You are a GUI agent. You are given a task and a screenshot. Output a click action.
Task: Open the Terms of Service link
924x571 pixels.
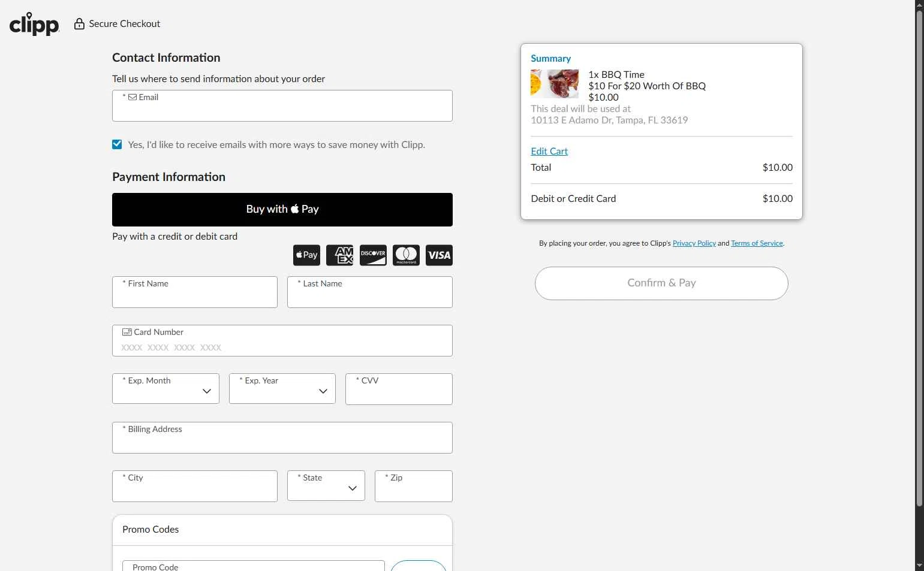pos(757,243)
